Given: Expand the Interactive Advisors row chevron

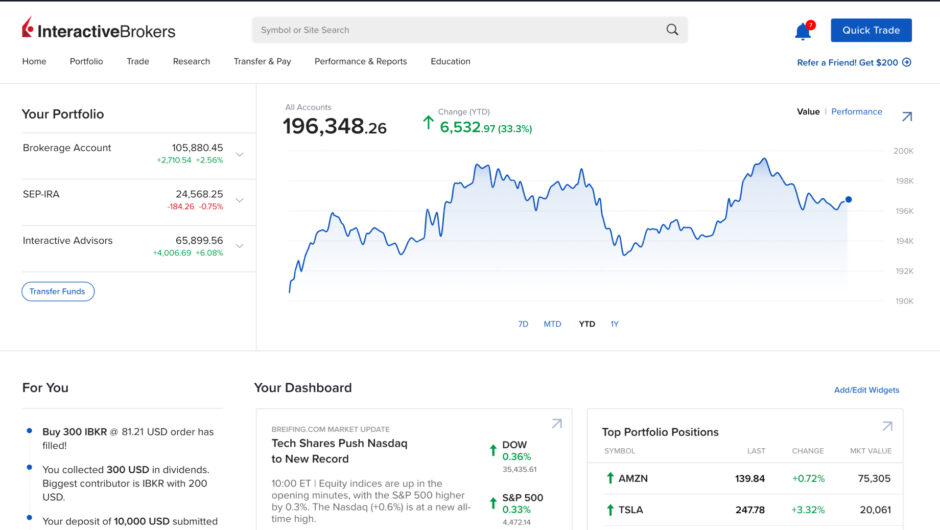Looking at the screenshot, I should tap(240, 246).
